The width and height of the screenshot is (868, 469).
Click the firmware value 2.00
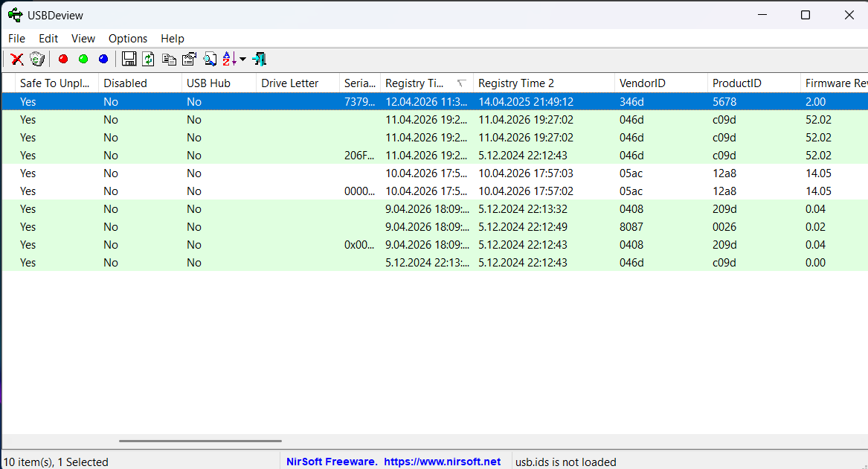(815, 101)
